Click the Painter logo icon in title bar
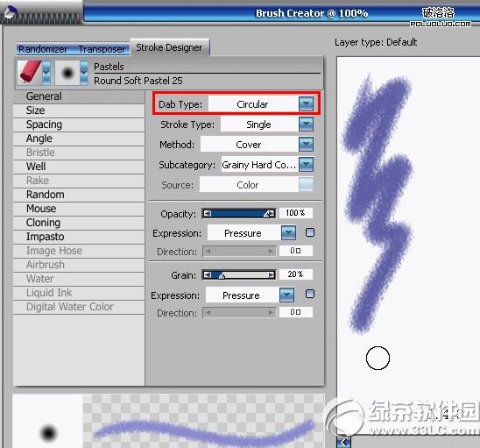 (11, 13)
